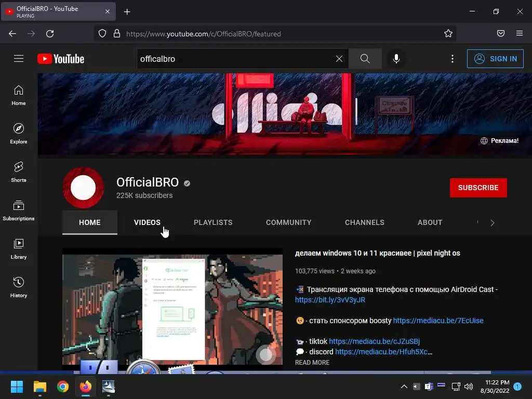Image resolution: width=532 pixels, height=399 pixels.
Task: Open the volume control in system tray
Action: [469, 387]
